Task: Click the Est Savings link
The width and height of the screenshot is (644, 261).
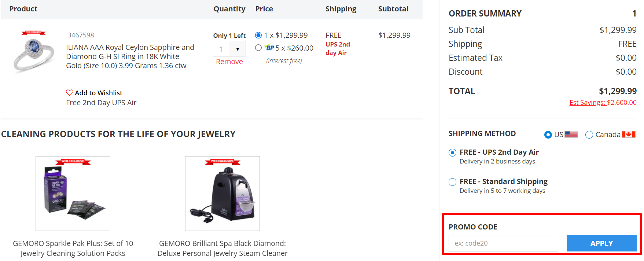Action: (x=603, y=103)
